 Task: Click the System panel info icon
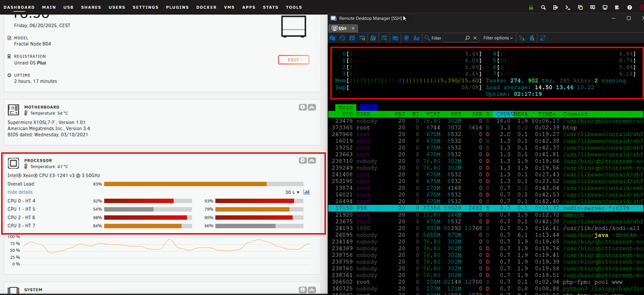pyautogui.click(x=302, y=290)
